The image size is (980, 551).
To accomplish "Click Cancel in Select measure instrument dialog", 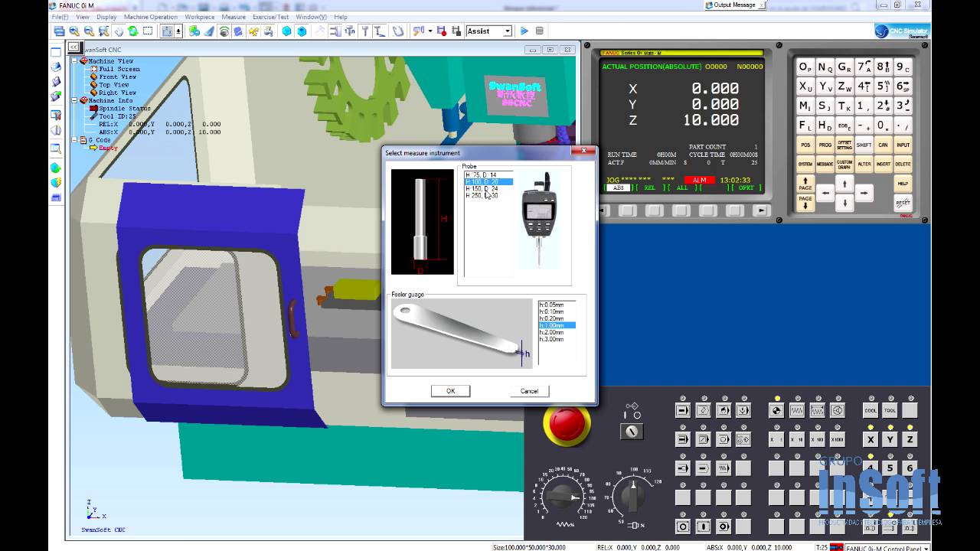I will click(x=529, y=391).
